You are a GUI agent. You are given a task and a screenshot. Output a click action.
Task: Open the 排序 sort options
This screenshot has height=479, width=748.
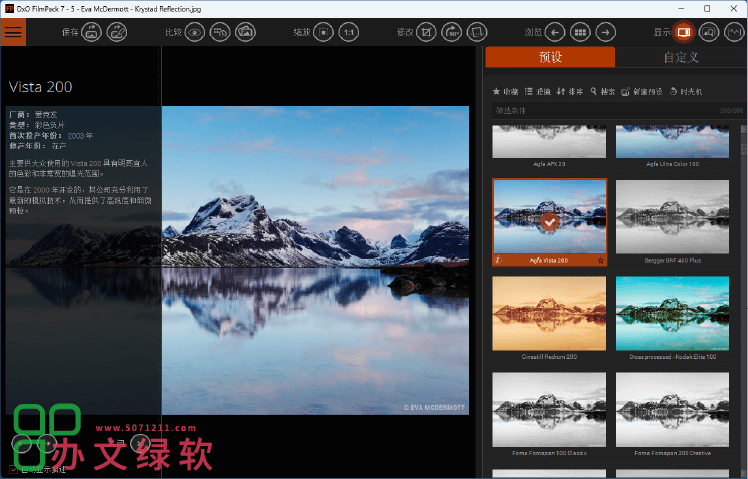[x=570, y=91]
